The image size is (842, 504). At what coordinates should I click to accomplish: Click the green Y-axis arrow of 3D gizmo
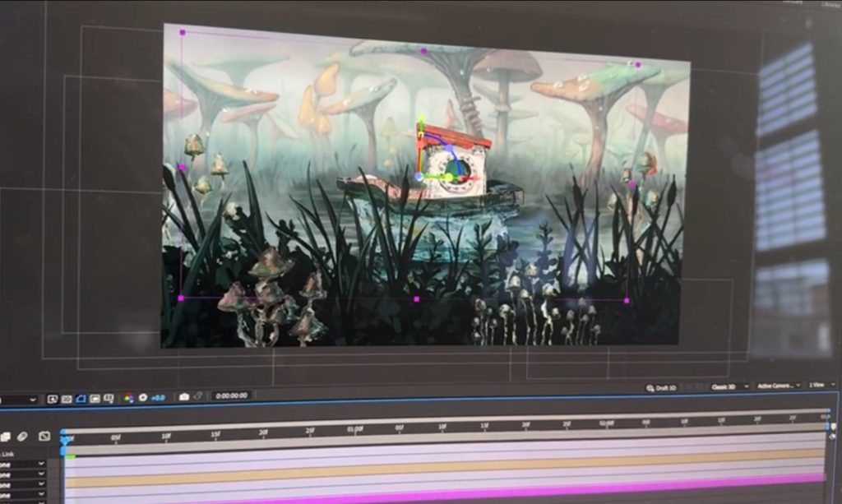(x=422, y=118)
